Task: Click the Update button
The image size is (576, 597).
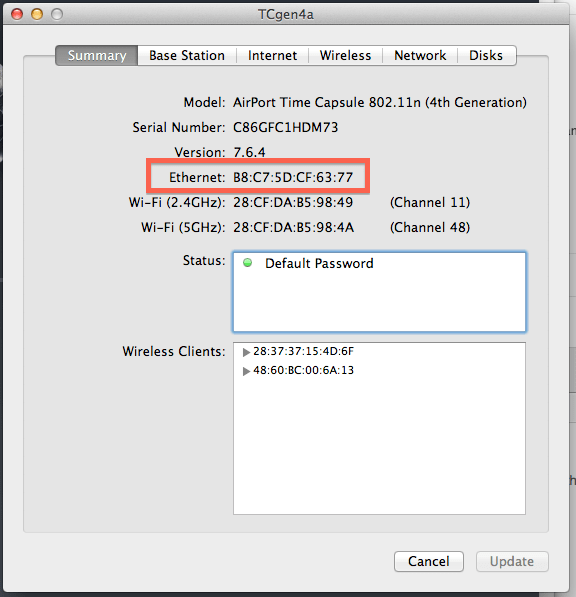Action: (x=512, y=561)
